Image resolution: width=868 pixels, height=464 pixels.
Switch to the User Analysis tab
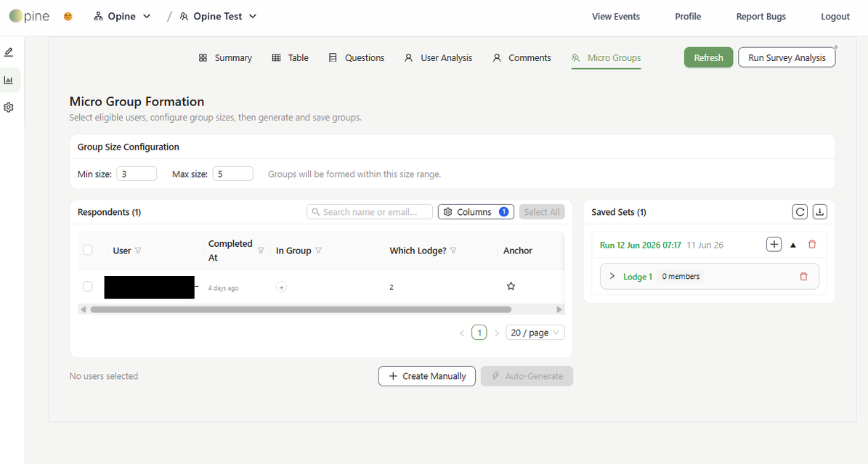pyautogui.click(x=439, y=57)
